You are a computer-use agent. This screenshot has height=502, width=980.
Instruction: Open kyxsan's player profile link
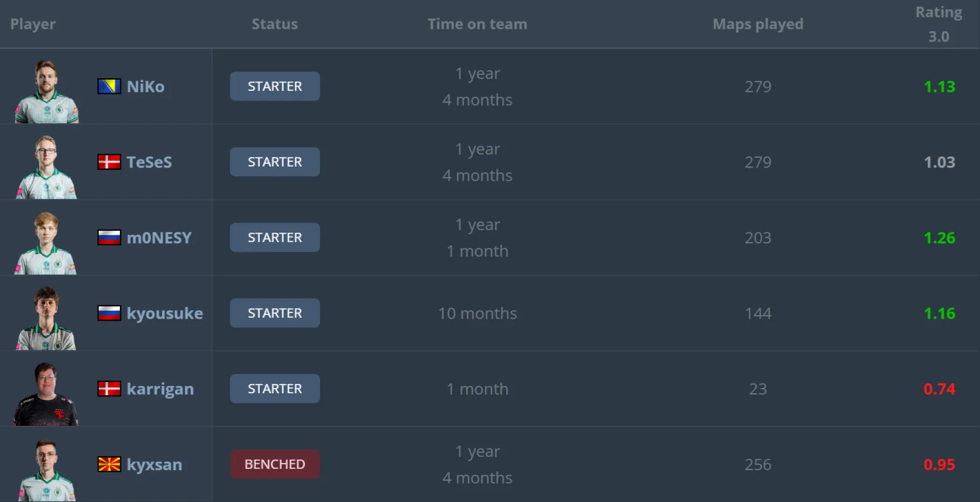pos(154,465)
